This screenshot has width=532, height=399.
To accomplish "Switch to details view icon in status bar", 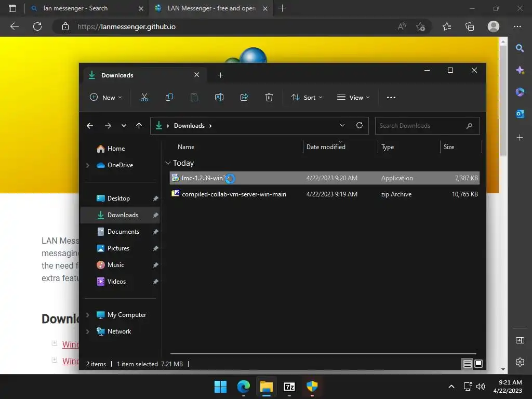I will click(467, 364).
